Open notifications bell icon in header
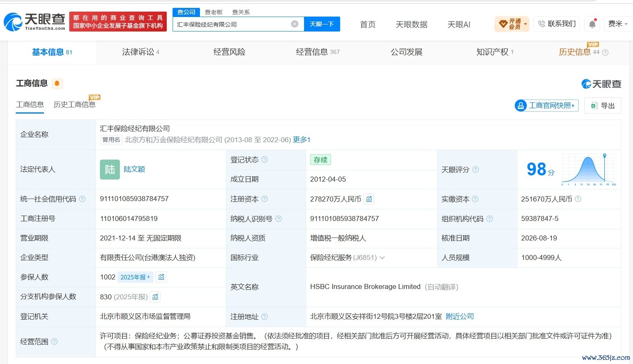 pyautogui.click(x=592, y=24)
